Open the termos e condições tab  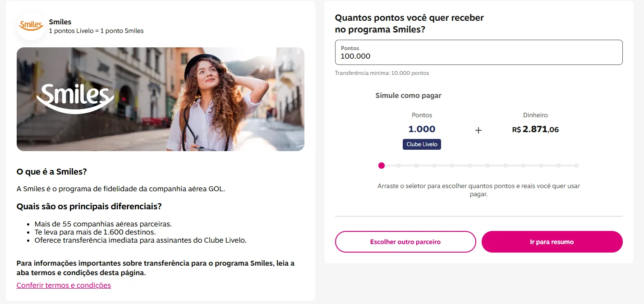pos(63,285)
